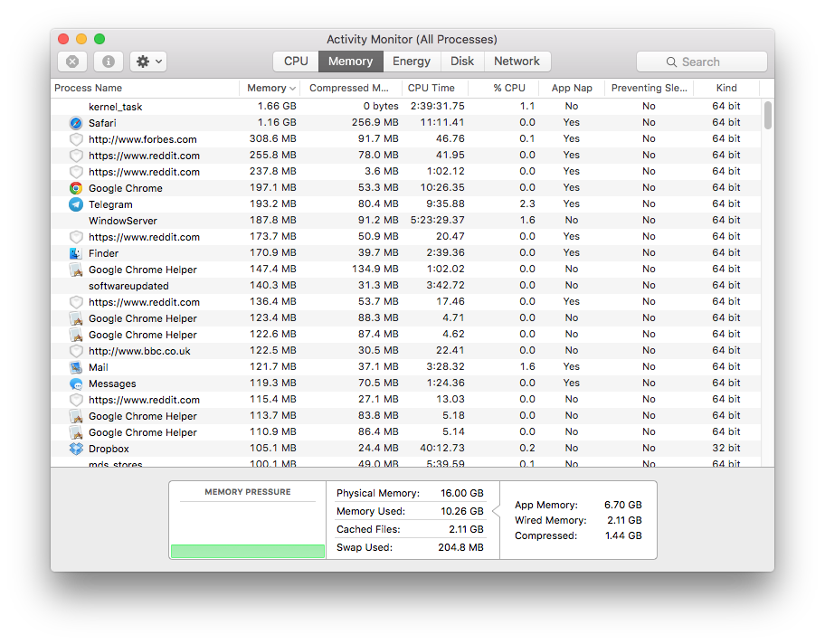Image resolution: width=825 pixels, height=644 pixels.
Task: Select the Telegram process name
Action: (110, 204)
